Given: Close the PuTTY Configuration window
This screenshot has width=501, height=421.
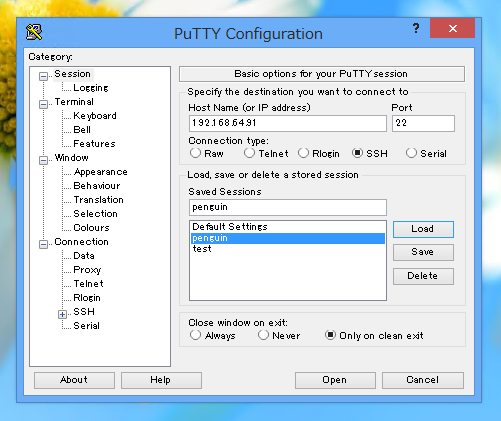Looking at the screenshot, I should [x=452, y=28].
